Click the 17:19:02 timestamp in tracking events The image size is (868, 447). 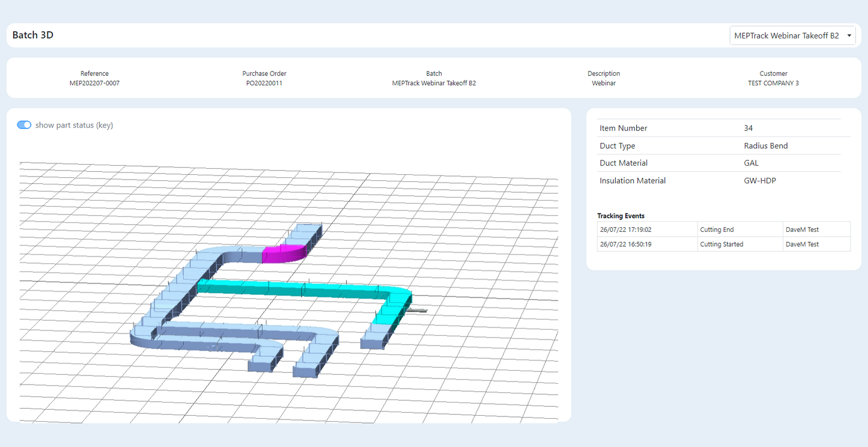[625, 230]
